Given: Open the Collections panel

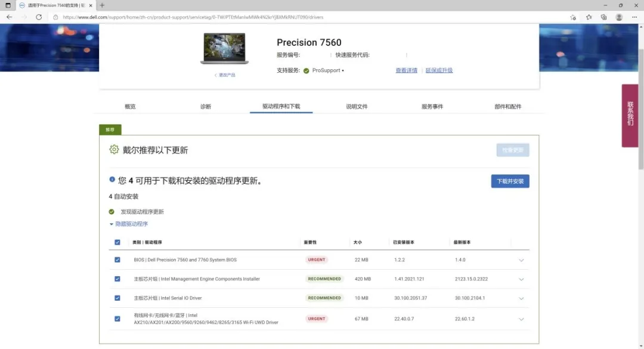Looking at the screenshot, I should click(x=603, y=17).
